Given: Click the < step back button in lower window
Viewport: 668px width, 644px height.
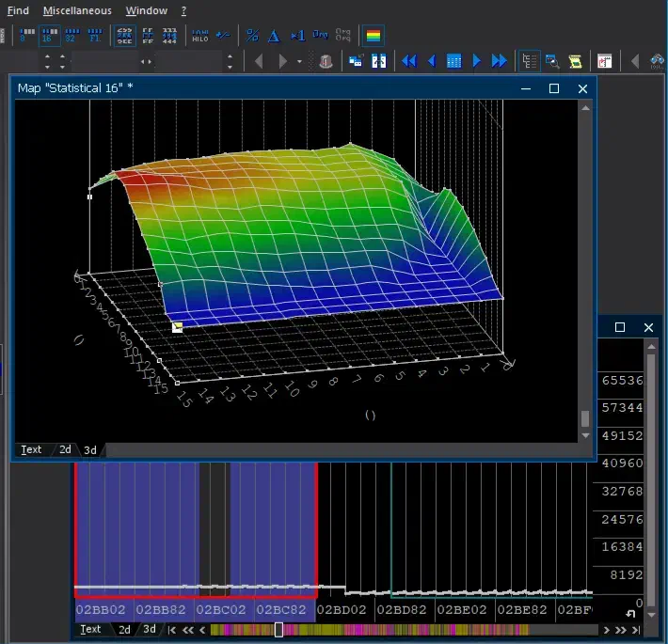Looking at the screenshot, I should 202,630.
